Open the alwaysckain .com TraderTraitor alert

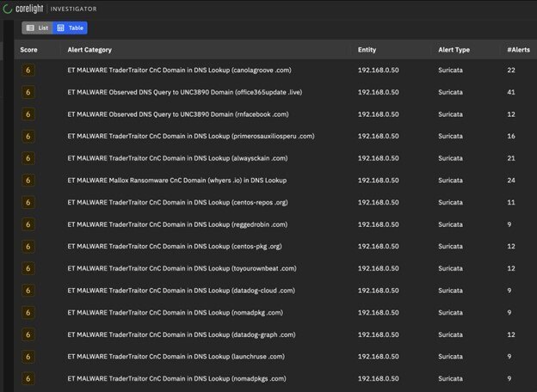pyautogui.click(x=181, y=157)
